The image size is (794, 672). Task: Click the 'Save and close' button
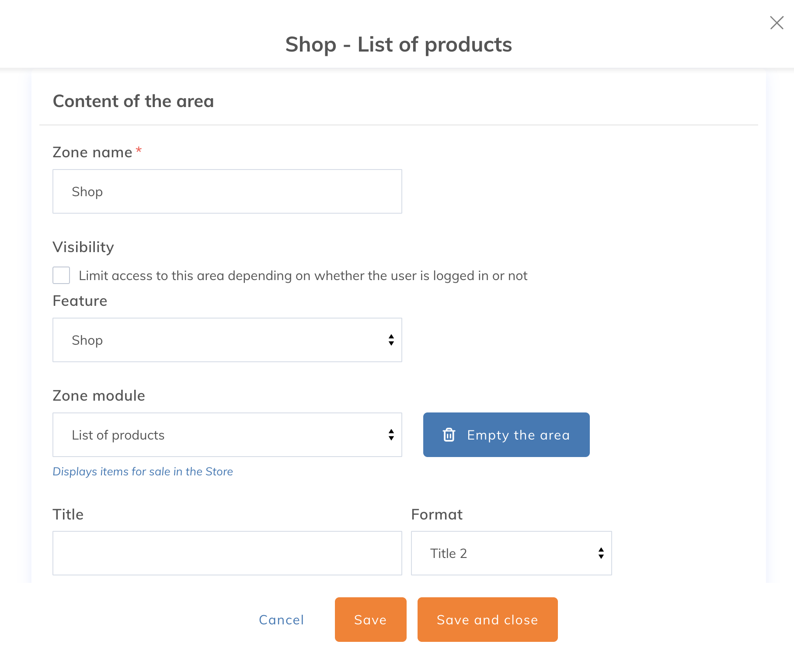coord(487,620)
